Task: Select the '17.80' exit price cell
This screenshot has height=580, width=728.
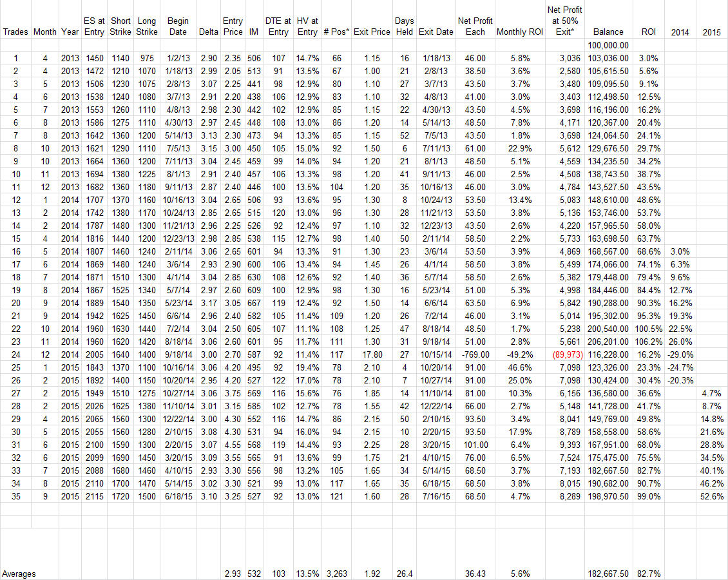Action: click(372, 354)
